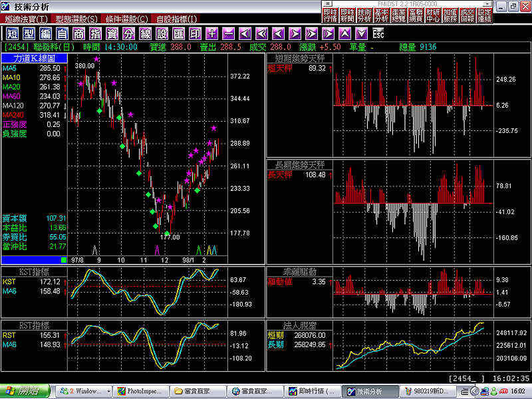The image size is (532, 399).
Task: Open the 短線法寶(T) menu
Action: 27,19
